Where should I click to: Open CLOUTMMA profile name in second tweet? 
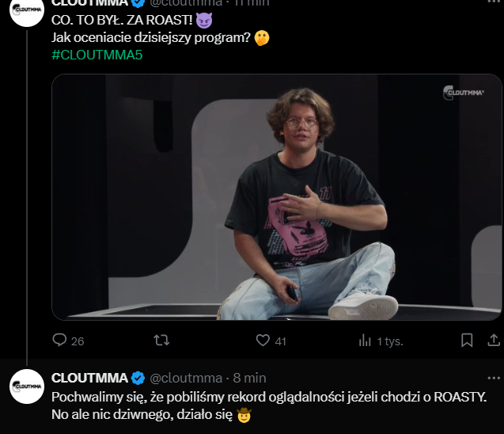click(89, 377)
